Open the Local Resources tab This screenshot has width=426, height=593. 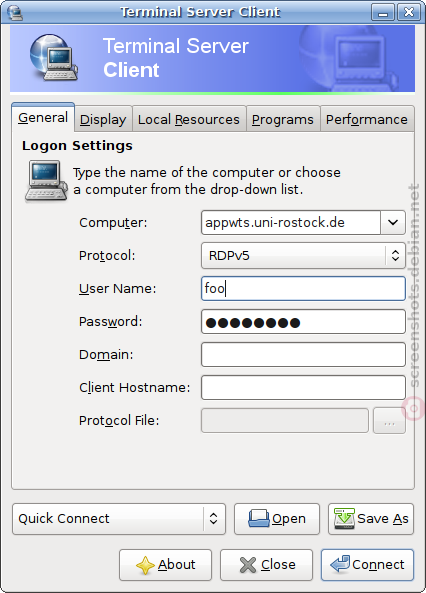189,120
